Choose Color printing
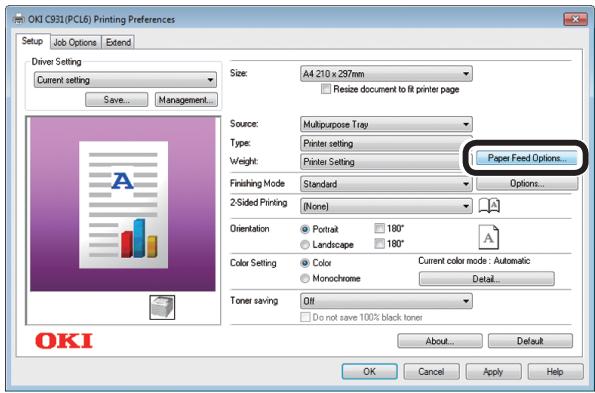This screenshot has width=595, height=393. click(305, 263)
